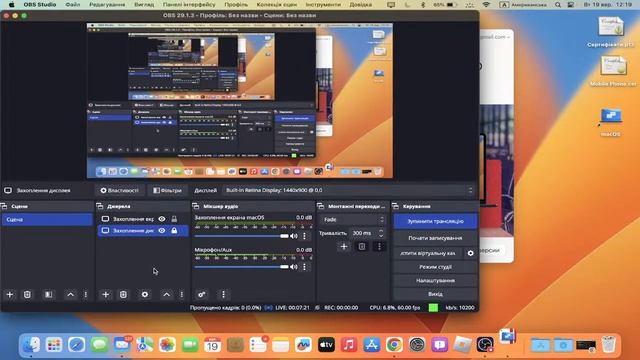The image size is (640, 360).
Task: Move the scene up with arrow icon
Action: (71, 294)
